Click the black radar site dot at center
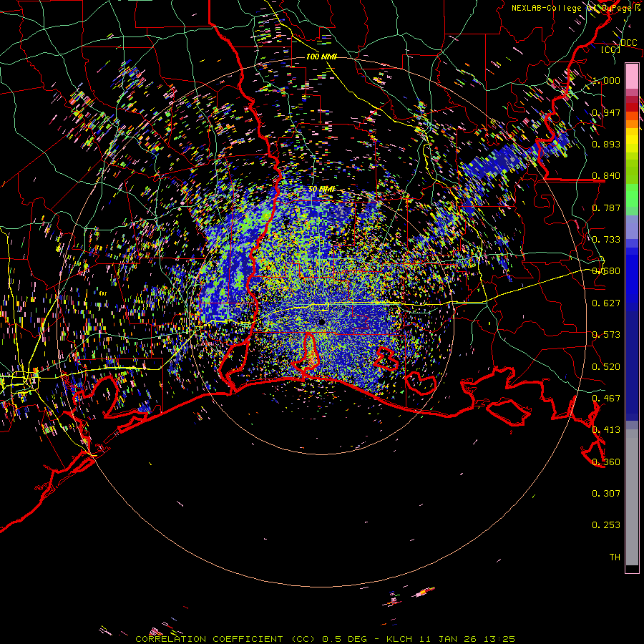 (x=322, y=323)
